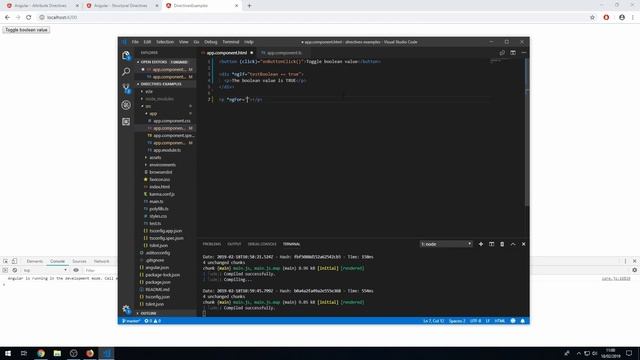Viewport: 640px width, 360px height.
Task: Open DevTools settings gear
Action: 634,270
